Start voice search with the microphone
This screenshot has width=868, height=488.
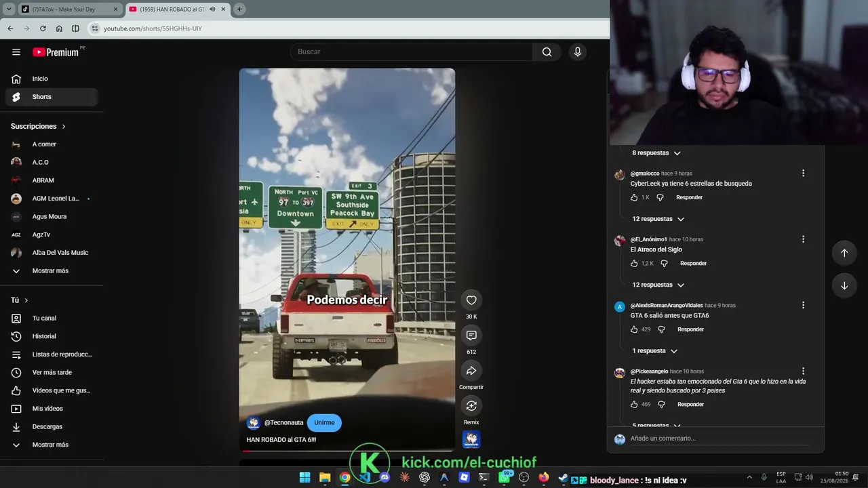(578, 52)
